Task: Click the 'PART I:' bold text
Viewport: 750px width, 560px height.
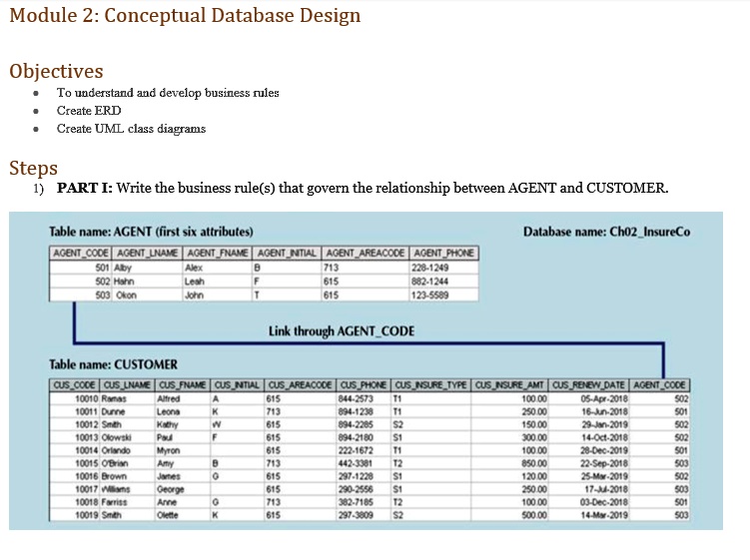Action: [91, 188]
